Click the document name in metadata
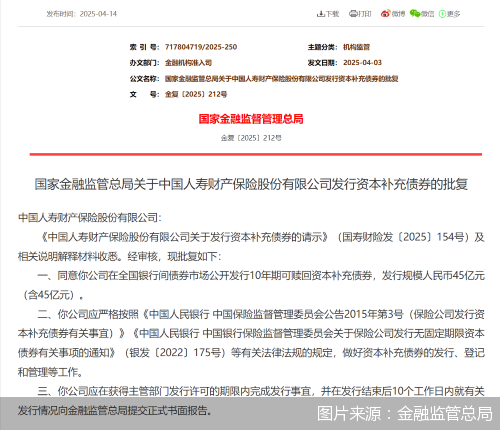This screenshot has width=500, height=430. (282, 79)
